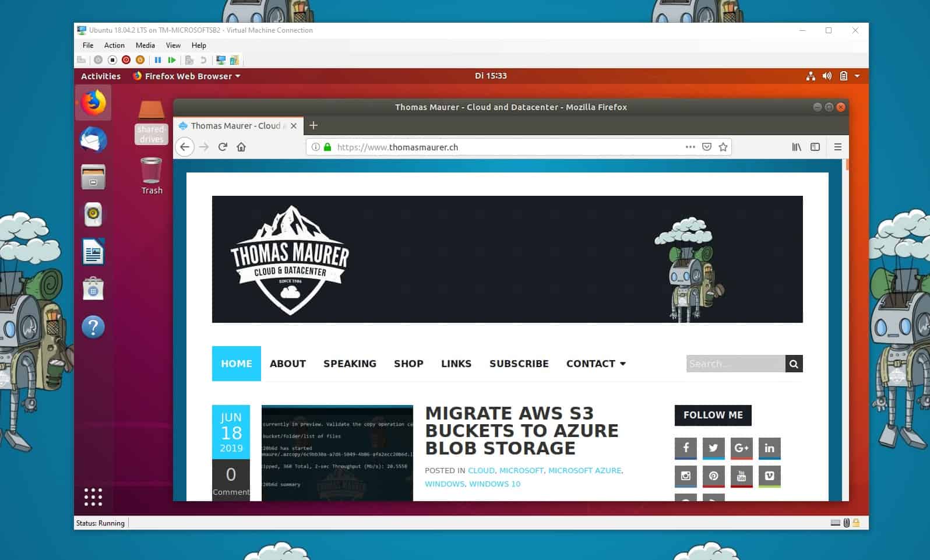
Task: Click the Thomas Maurer mountain logo
Action: pos(290,260)
